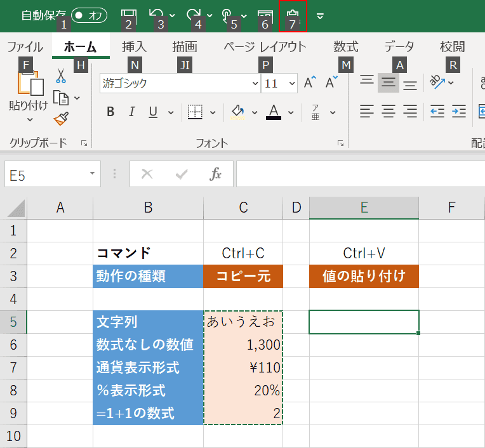Click the Align Left icon

pos(367,111)
